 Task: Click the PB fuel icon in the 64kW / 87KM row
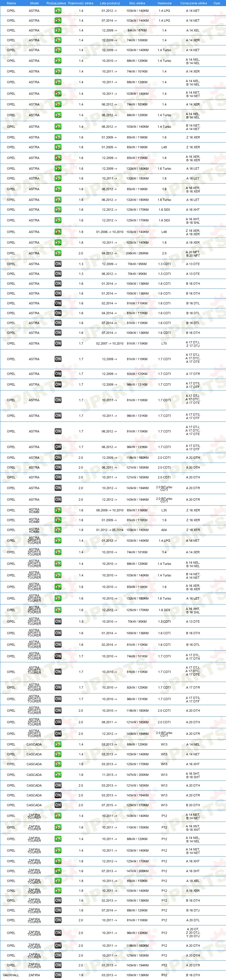pos(58,30)
